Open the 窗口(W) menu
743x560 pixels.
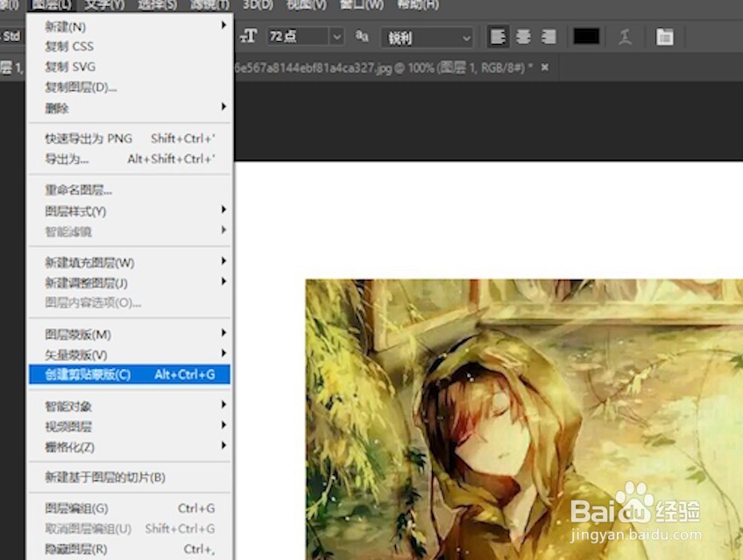coord(362,4)
